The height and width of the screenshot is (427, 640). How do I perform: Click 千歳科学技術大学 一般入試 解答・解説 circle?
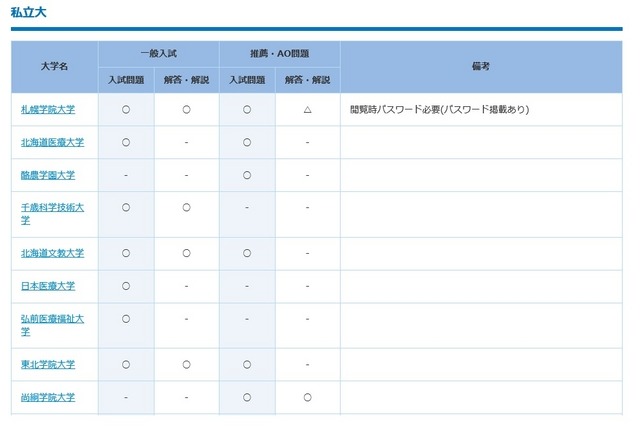pyautogui.click(x=187, y=207)
